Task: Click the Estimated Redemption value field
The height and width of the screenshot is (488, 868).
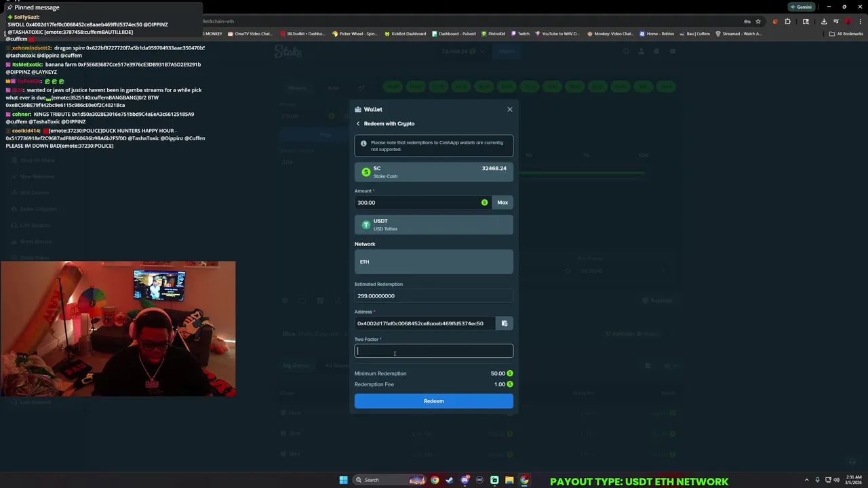Action: coord(433,296)
